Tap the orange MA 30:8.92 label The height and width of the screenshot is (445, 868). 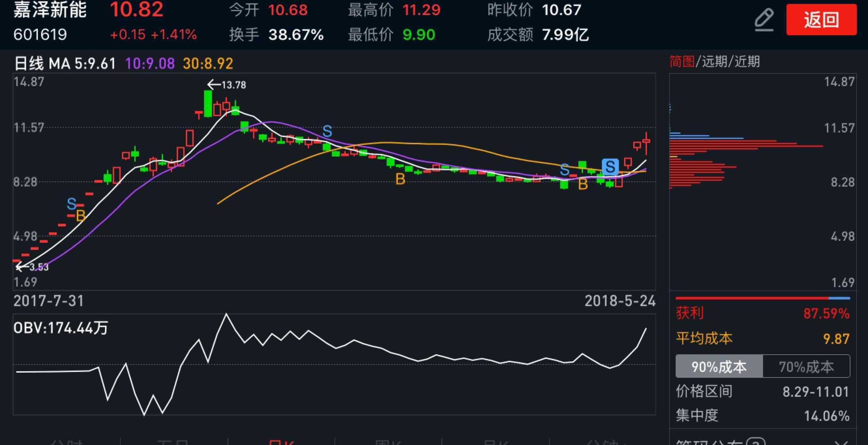(x=208, y=63)
